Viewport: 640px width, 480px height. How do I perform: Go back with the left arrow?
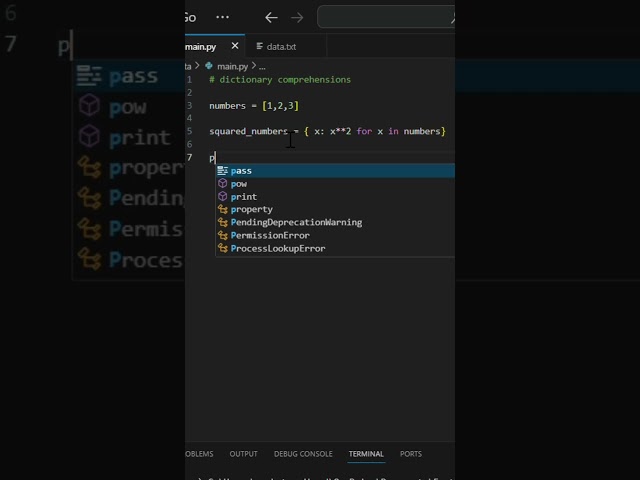pyautogui.click(x=271, y=18)
